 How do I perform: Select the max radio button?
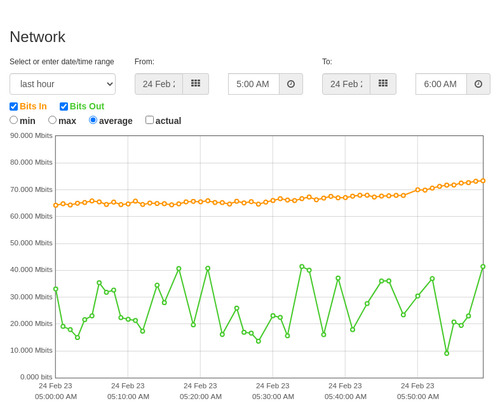(52, 120)
